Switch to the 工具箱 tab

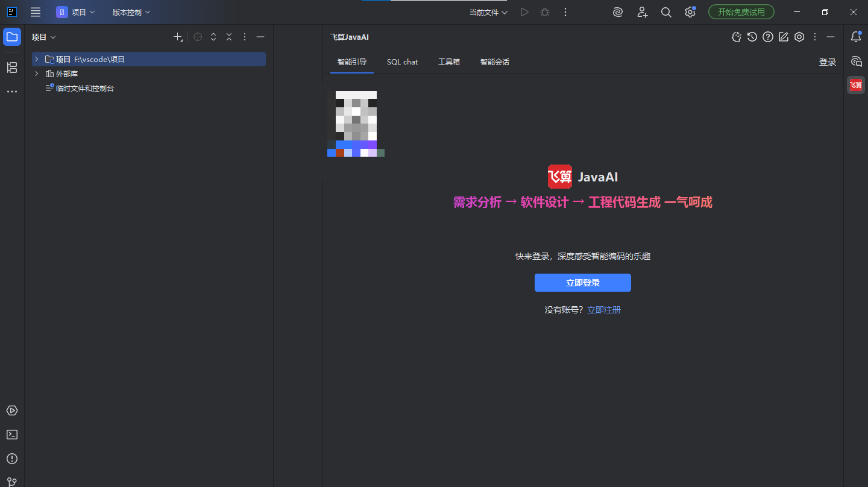448,61
